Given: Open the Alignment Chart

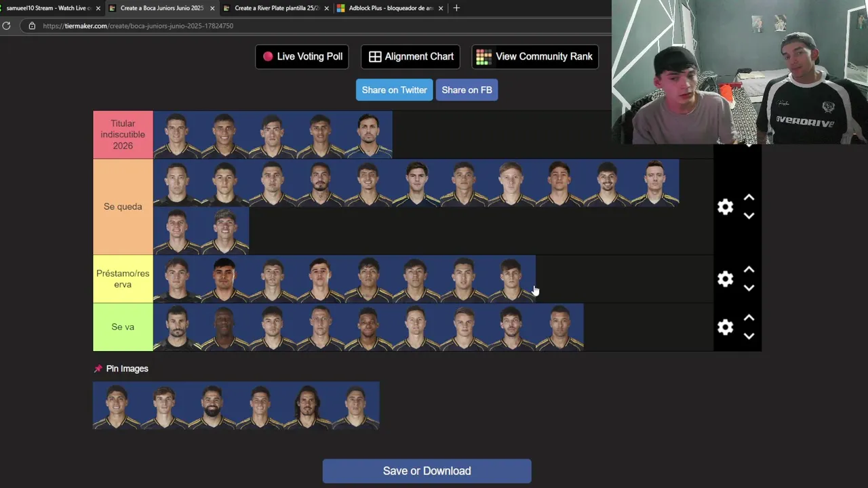Looking at the screenshot, I should point(410,56).
